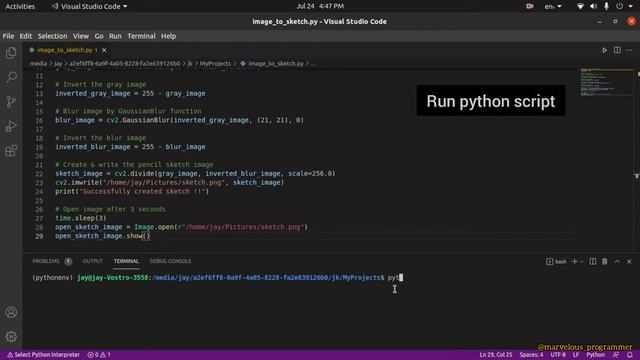Split the terminal panel
This screenshot has height=360, width=640.
(593, 261)
